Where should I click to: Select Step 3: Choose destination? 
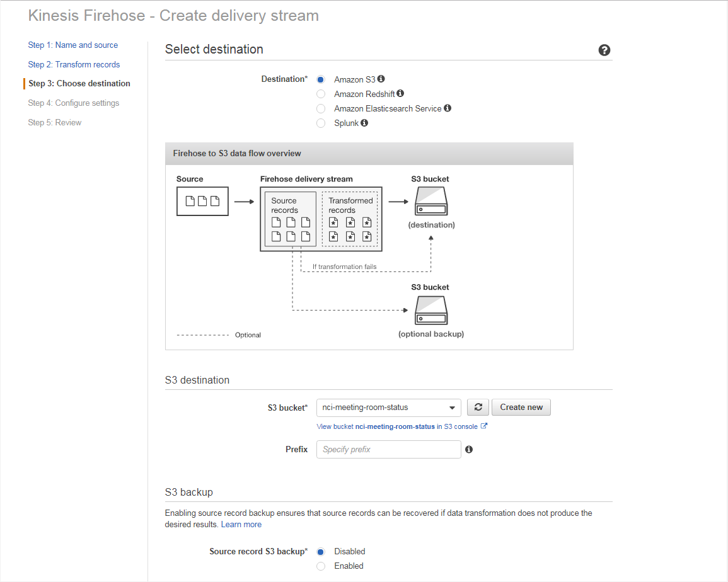point(79,84)
